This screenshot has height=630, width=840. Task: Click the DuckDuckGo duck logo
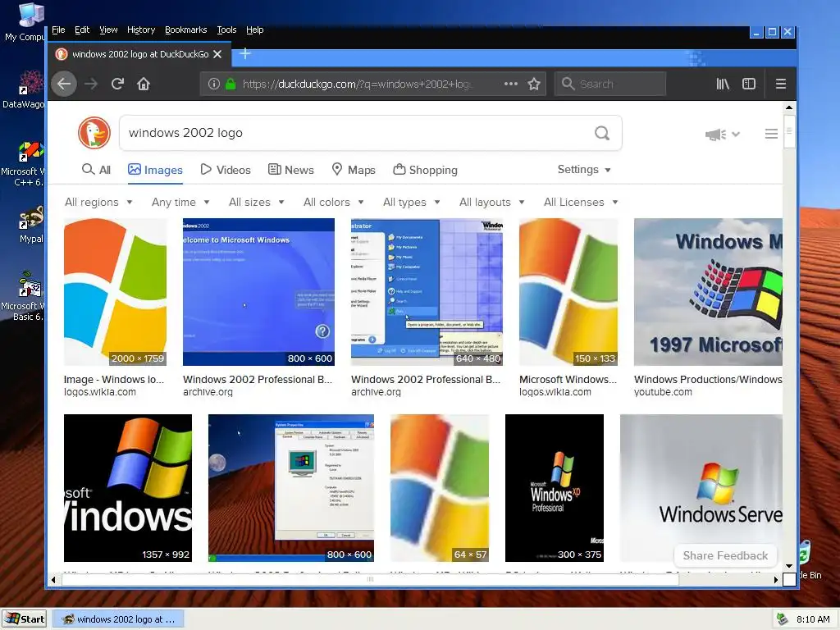94,133
